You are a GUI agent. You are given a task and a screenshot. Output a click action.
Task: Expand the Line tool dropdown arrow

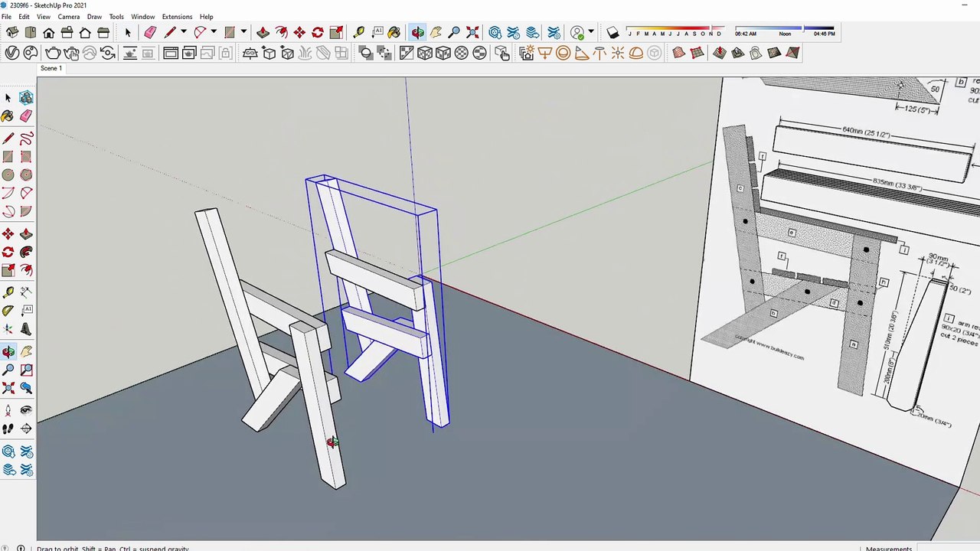(x=184, y=33)
